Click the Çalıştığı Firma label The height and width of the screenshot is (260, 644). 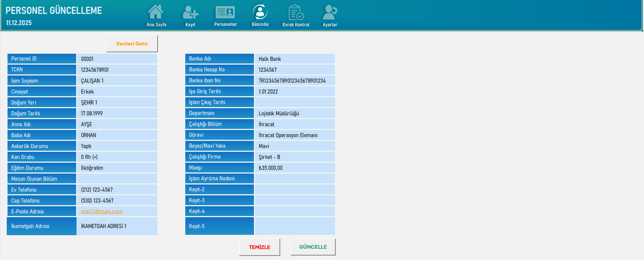click(x=219, y=157)
